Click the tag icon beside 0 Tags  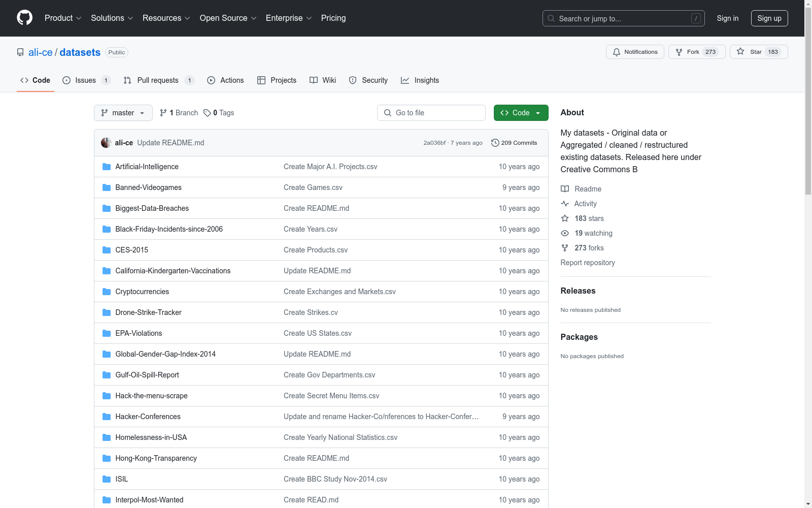click(x=207, y=113)
